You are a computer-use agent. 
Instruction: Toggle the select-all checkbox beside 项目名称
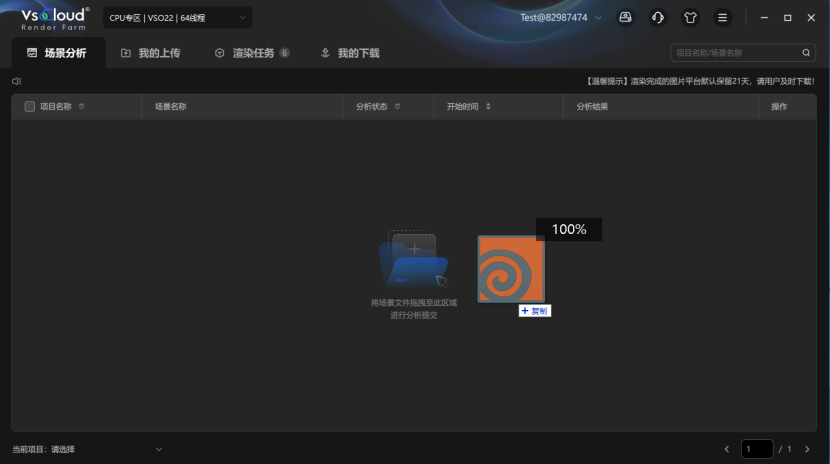click(x=30, y=106)
